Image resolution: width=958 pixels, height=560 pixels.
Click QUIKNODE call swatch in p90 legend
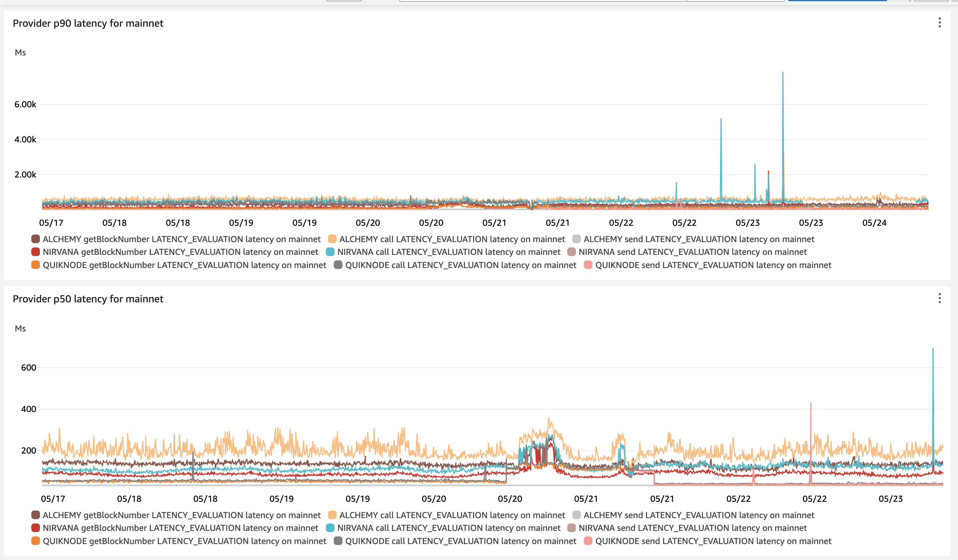click(338, 265)
